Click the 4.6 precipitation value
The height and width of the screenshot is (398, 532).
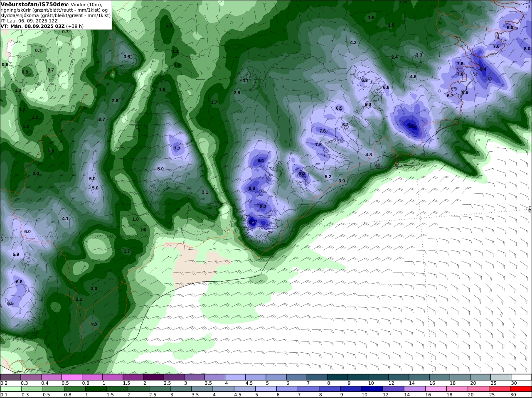click(x=413, y=77)
